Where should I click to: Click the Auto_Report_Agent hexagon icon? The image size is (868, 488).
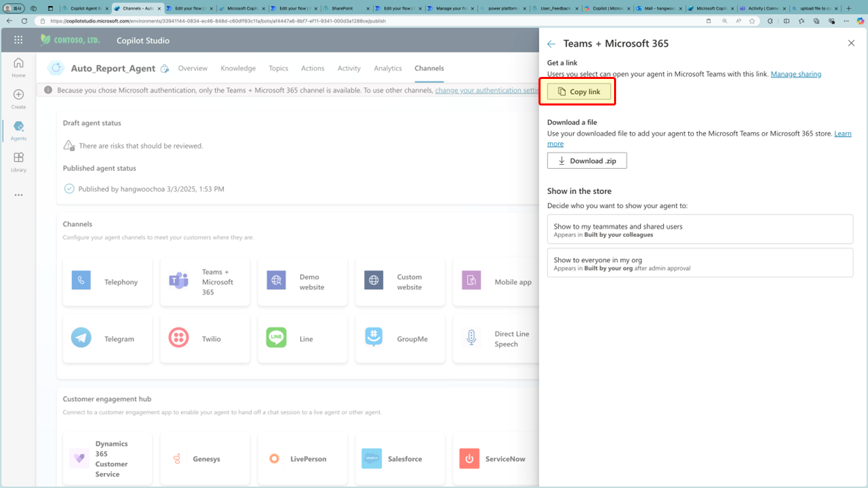tap(56, 68)
